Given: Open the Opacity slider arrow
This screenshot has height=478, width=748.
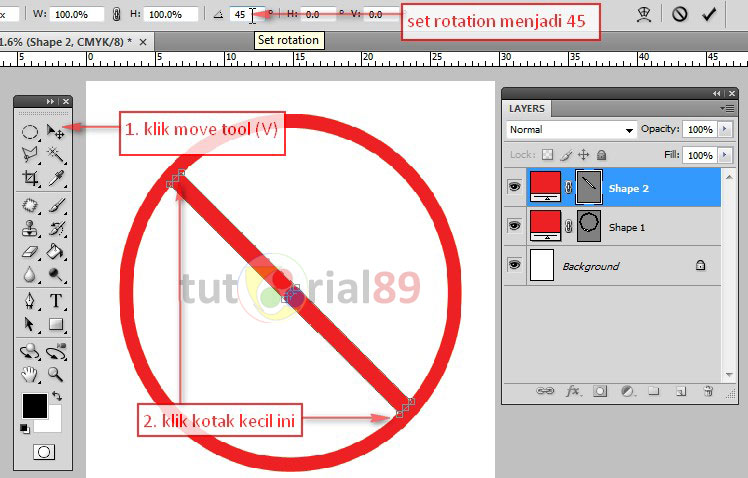Looking at the screenshot, I should click(725, 129).
